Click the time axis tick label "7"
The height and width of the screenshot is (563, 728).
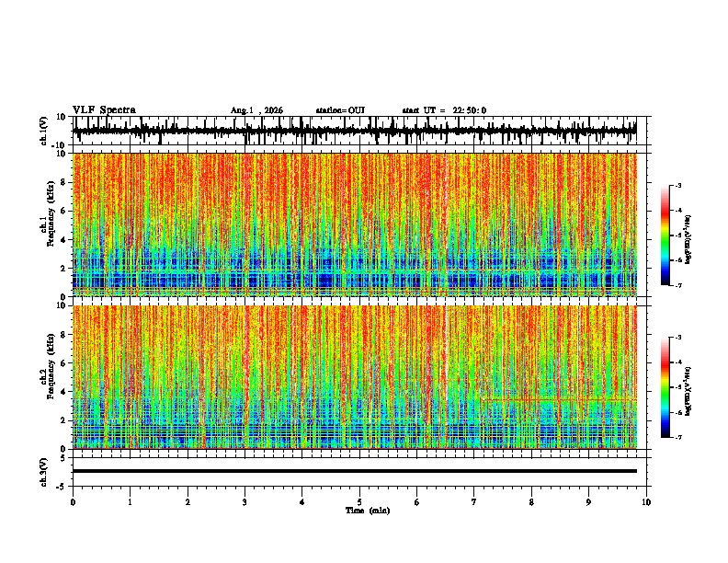[x=474, y=502]
